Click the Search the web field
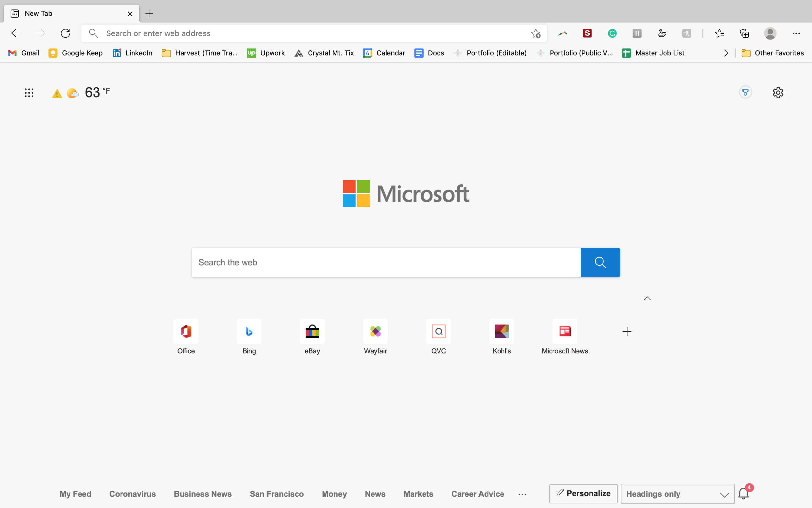This screenshot has height=508, width=812. pos(386,262)
